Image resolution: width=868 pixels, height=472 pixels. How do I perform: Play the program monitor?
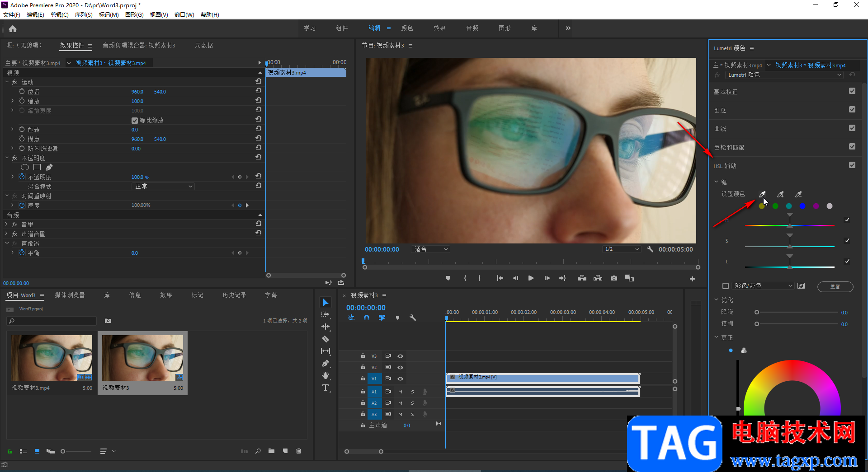[531, 278]
